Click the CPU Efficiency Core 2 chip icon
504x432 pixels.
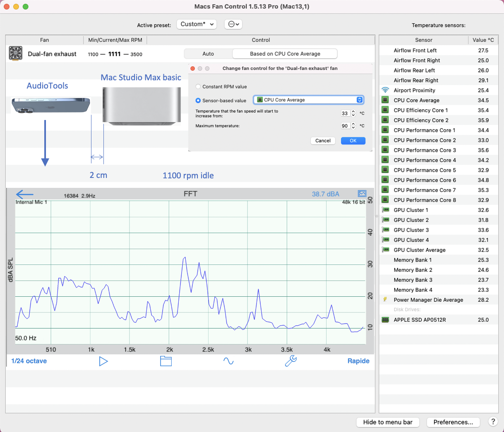click(385, 120)
